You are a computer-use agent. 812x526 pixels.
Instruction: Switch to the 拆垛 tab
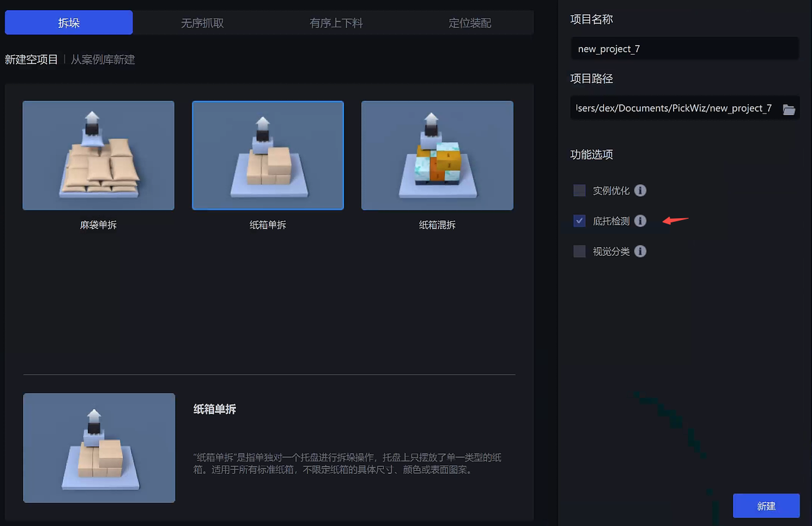pyautogui.click(x=69, y=23)
